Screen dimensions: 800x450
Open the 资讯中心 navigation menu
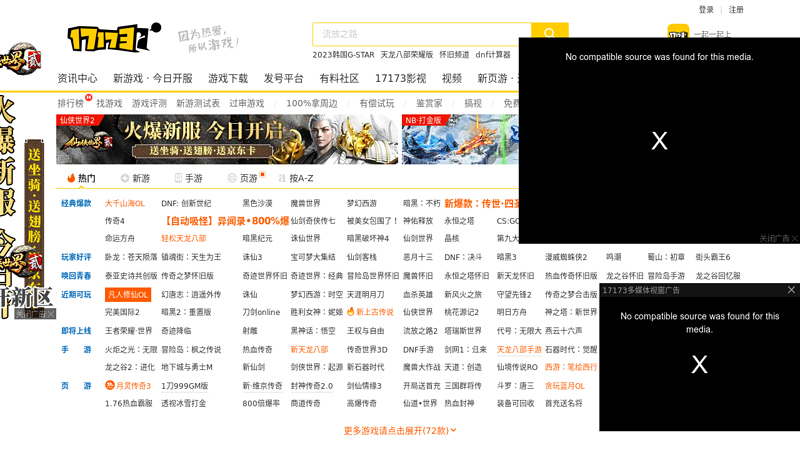[x=77, y=78]
